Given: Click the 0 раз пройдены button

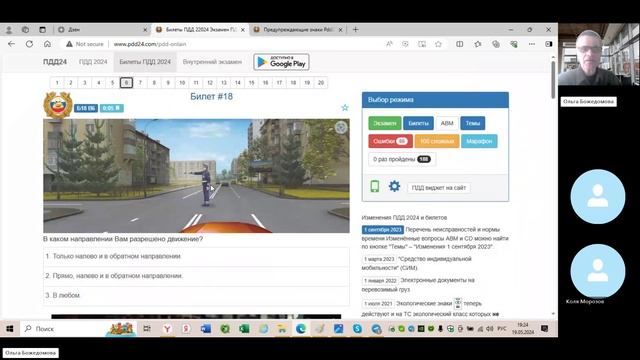Looking at the screenshot, I should (x=402, y=159).
